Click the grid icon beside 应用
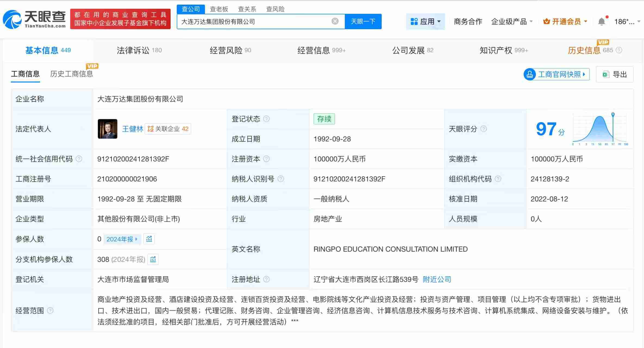The width and height of the screenshot is (644, 348). [414, 21]
